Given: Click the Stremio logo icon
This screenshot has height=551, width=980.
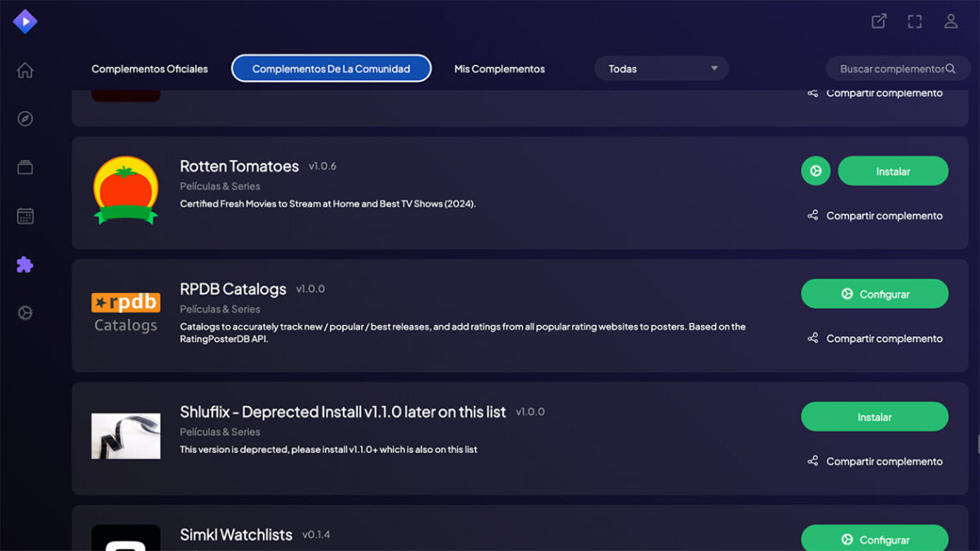Looking at the screenshot, I should click(x=25, y=21).
